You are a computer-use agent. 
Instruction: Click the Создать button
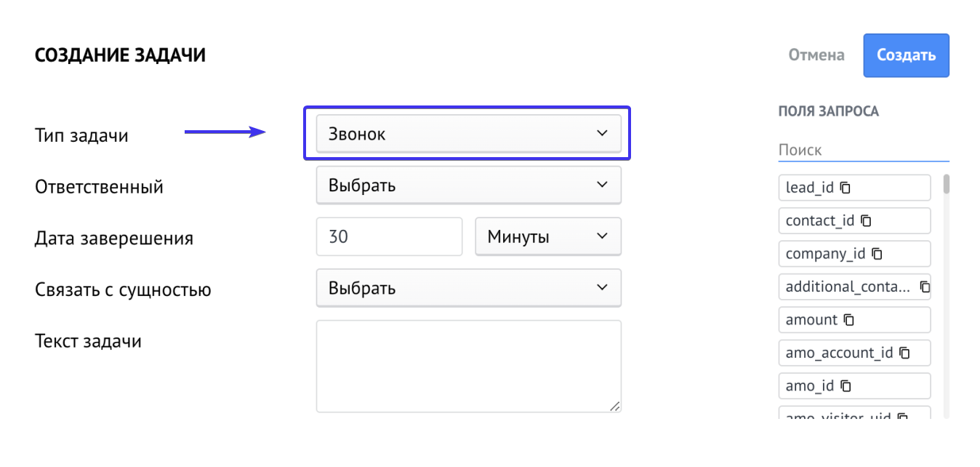coord(906,55)
